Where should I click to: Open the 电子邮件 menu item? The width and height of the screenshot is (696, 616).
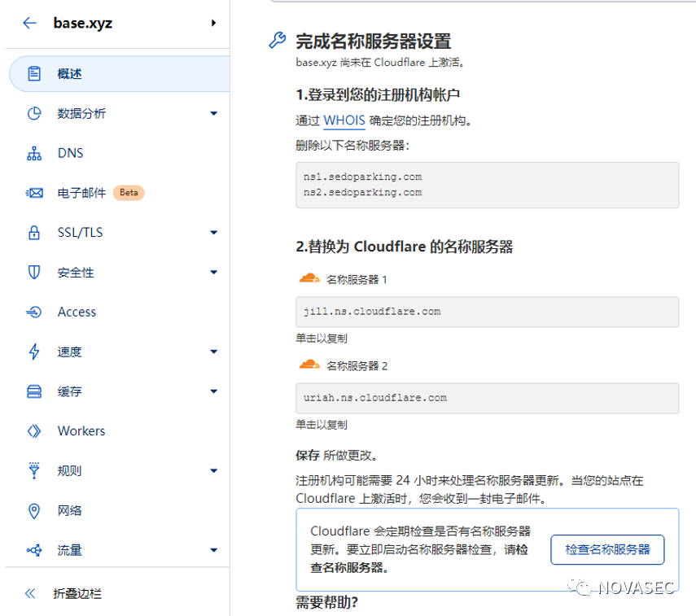tap(81, 193)
